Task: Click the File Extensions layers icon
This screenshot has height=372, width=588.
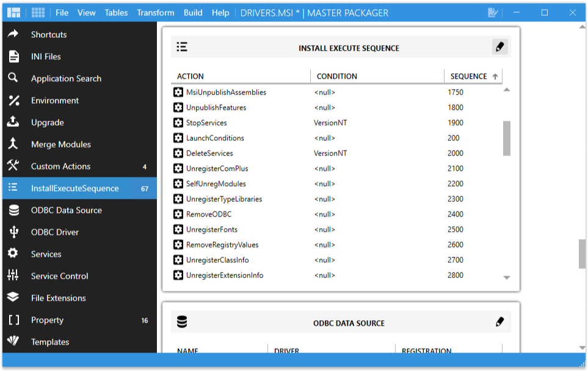Action: [13, 297]
